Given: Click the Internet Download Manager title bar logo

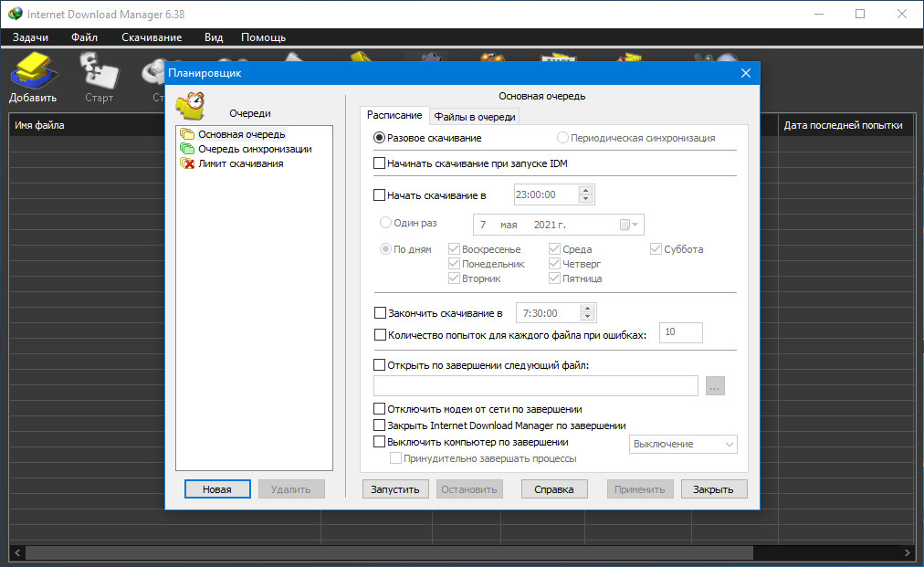Looking at the screenshot, I should (16, 14).
